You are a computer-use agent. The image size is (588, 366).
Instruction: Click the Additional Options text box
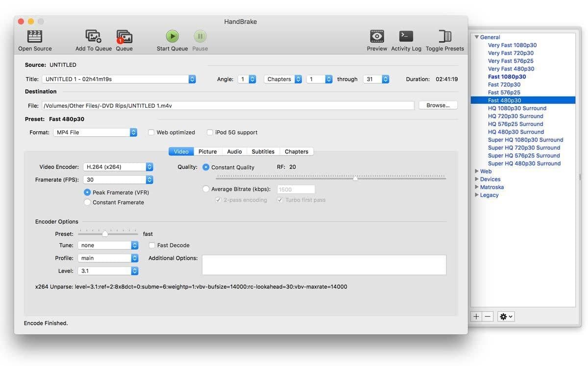coord(324,265)
